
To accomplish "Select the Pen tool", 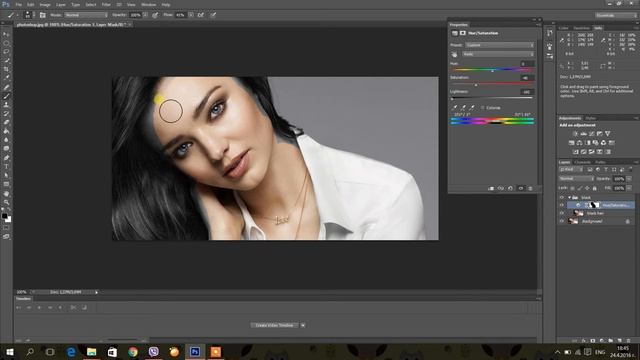I will click(x=6, y=158).
